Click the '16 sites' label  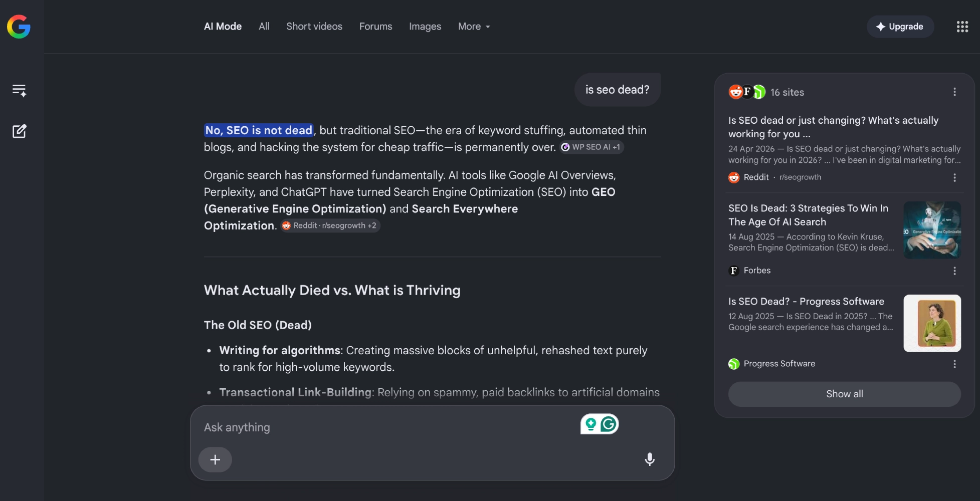click(787, 92)
